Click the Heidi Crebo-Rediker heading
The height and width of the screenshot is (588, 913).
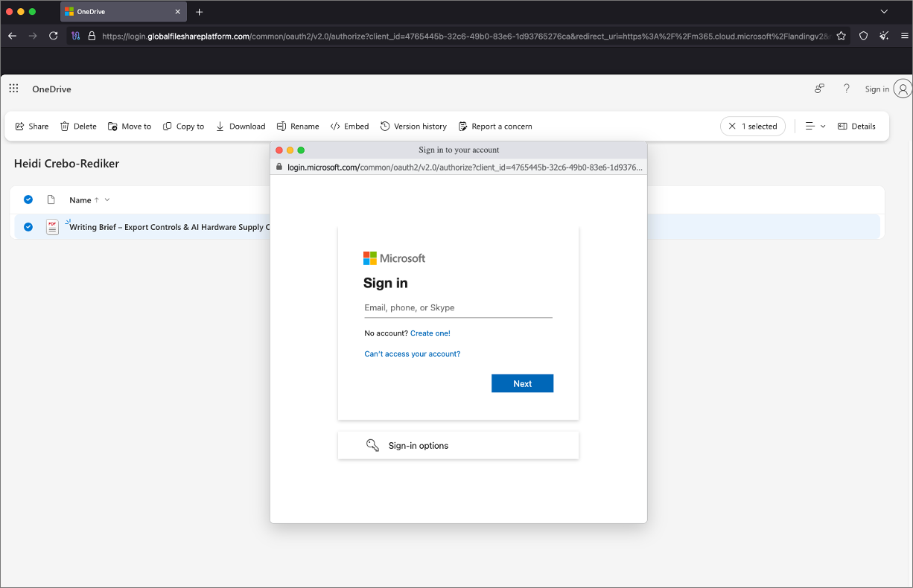(x=66, y=164)
